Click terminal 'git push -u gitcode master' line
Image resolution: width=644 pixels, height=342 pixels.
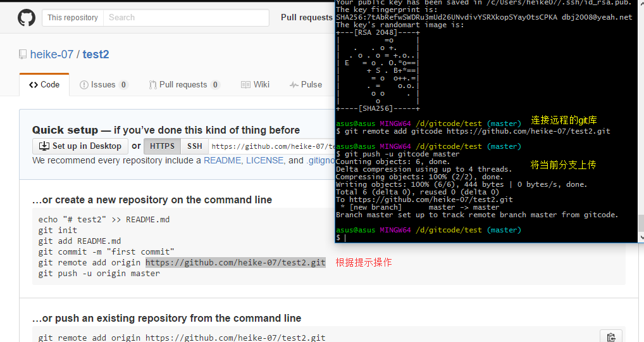(x=397, y=154)
